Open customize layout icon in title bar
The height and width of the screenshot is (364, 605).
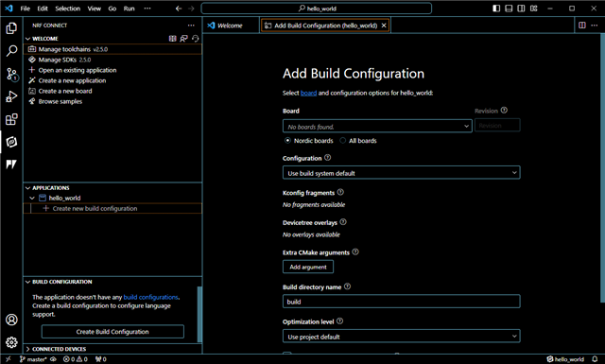pos(533,9)
